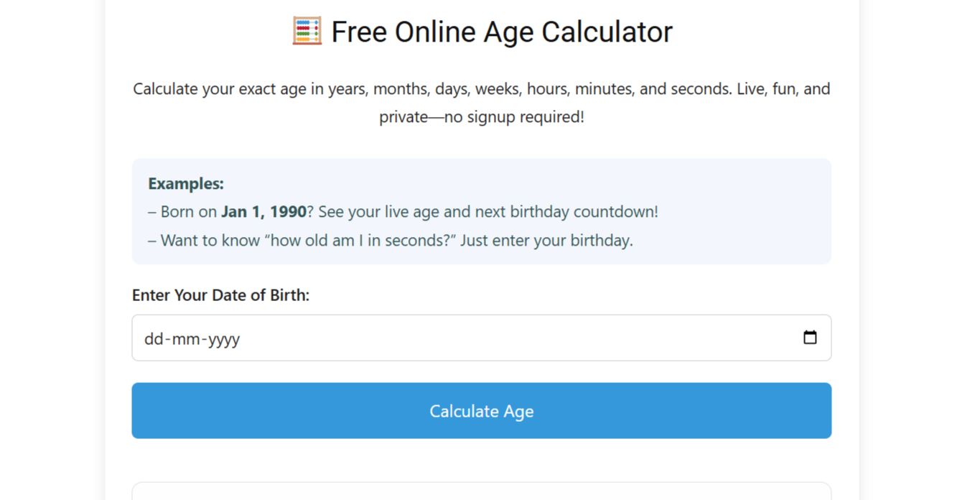Image resolution: width=980 pixels, height=500 pixels.
Task: Click the 'private—no signup required!' text line
Action: (482, 117)
